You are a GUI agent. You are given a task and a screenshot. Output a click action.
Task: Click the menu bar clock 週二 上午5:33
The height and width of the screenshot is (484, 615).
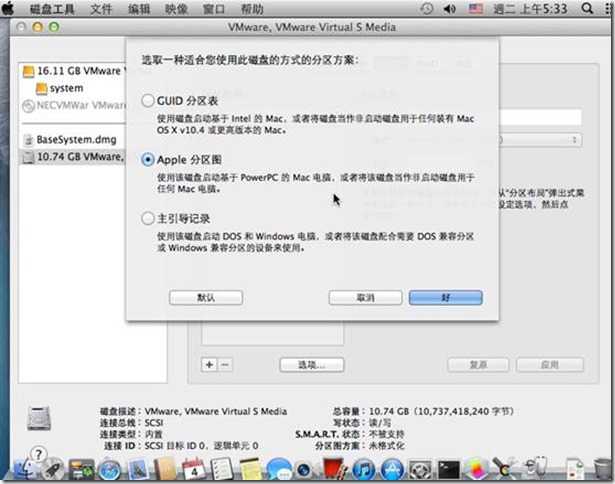(530, 8)
